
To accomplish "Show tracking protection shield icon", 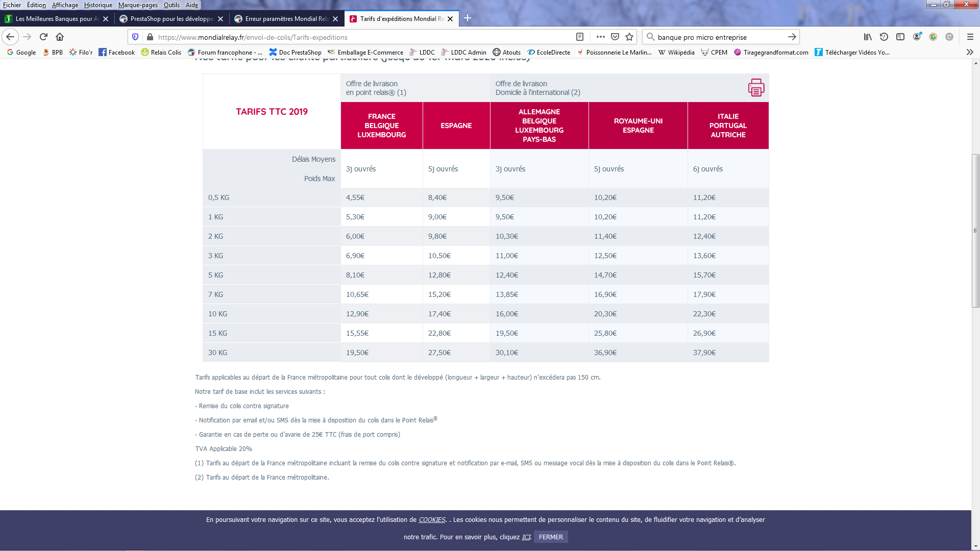I will pyautogui.click(x=135, y=37).
